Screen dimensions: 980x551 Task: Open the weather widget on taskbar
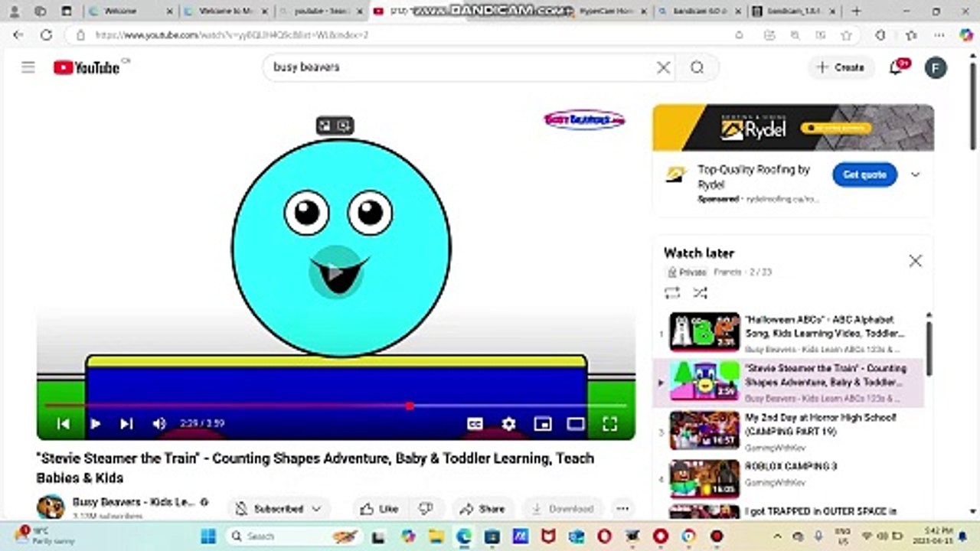tap(43, 535)
